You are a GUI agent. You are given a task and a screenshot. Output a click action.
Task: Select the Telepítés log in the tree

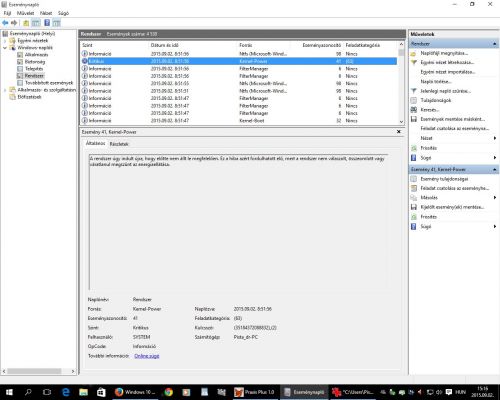(x=34, y=69)
